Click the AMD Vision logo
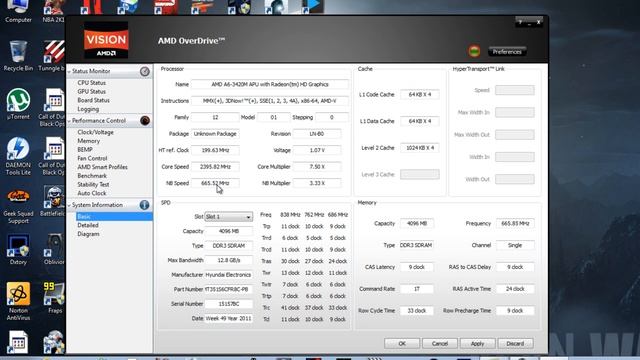This screenshot has height=360, width=640. [106, 40]
